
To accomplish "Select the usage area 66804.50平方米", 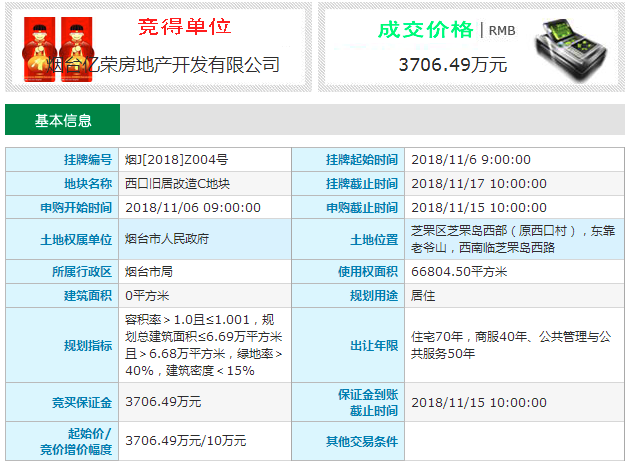I will pyautogui.click(x=459, y=271).
